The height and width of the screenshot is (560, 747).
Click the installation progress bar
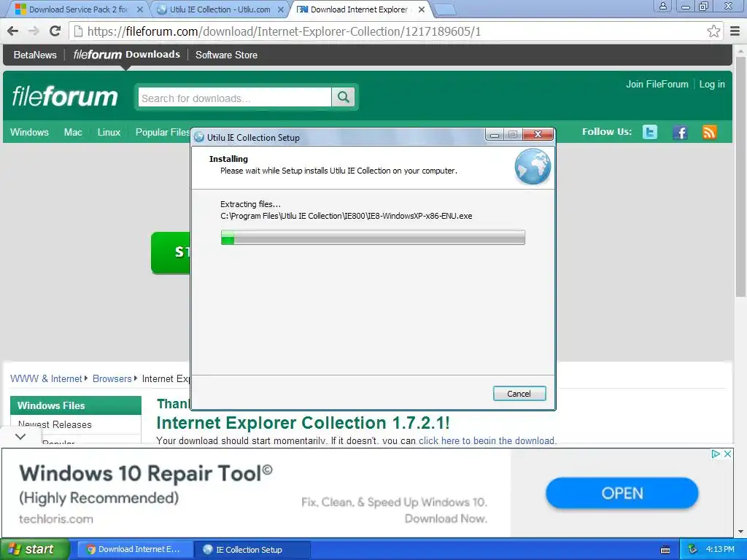(373, 237)
